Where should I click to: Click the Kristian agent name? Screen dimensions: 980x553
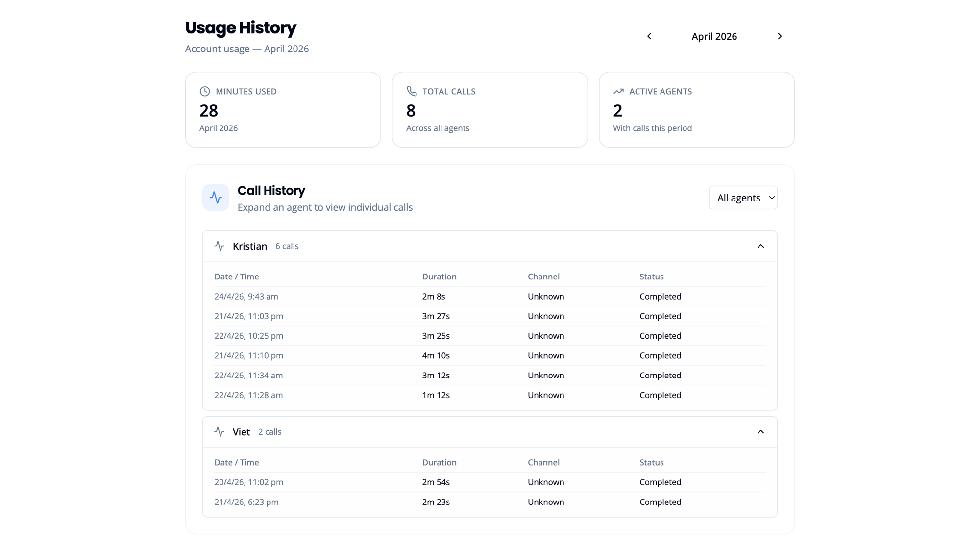tap(250, 246)
